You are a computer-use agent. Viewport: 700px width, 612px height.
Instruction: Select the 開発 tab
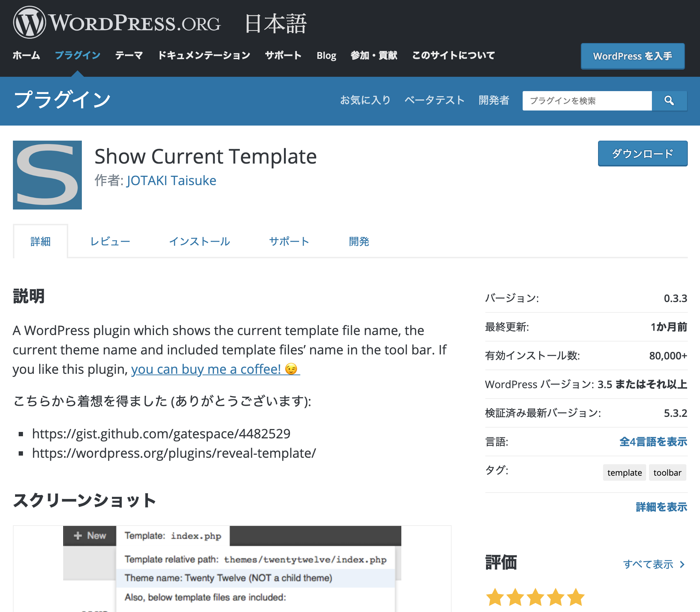tap(359, 241)
